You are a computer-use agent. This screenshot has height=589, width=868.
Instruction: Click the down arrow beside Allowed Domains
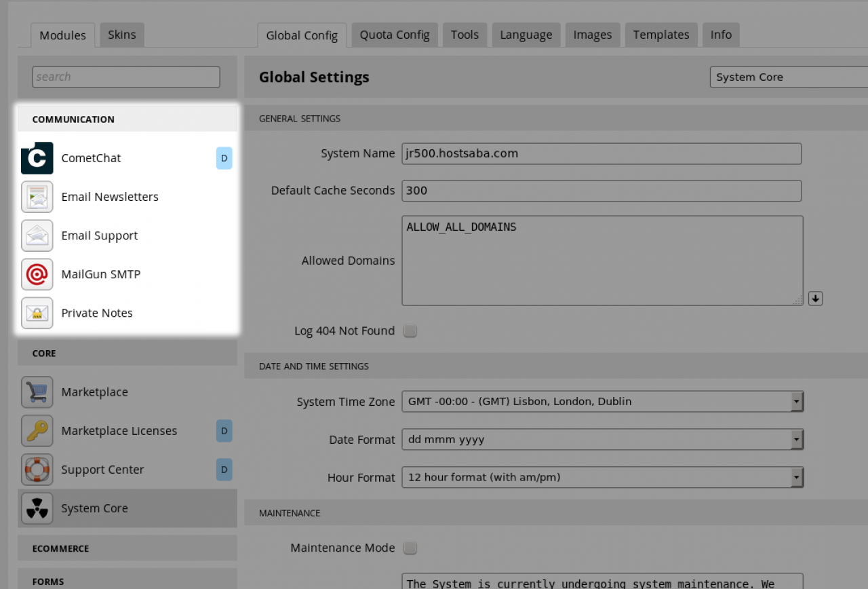(815, 299)
